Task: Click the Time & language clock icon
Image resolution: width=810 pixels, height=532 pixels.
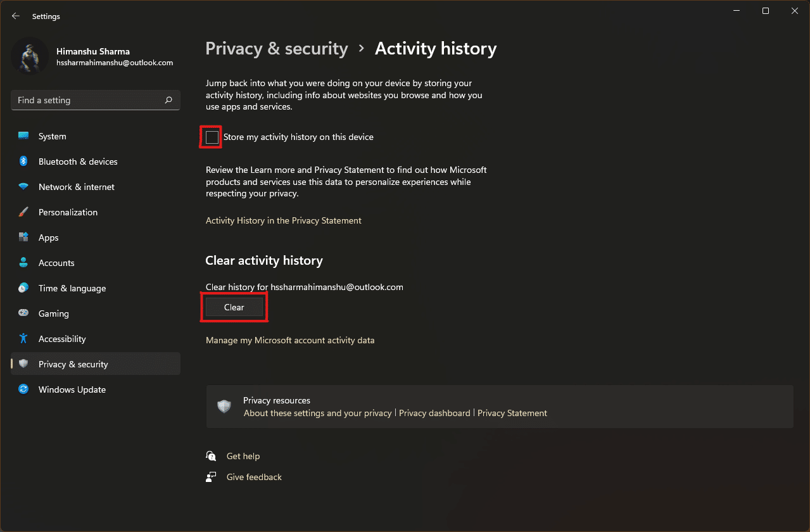Action: coord(23,288)
